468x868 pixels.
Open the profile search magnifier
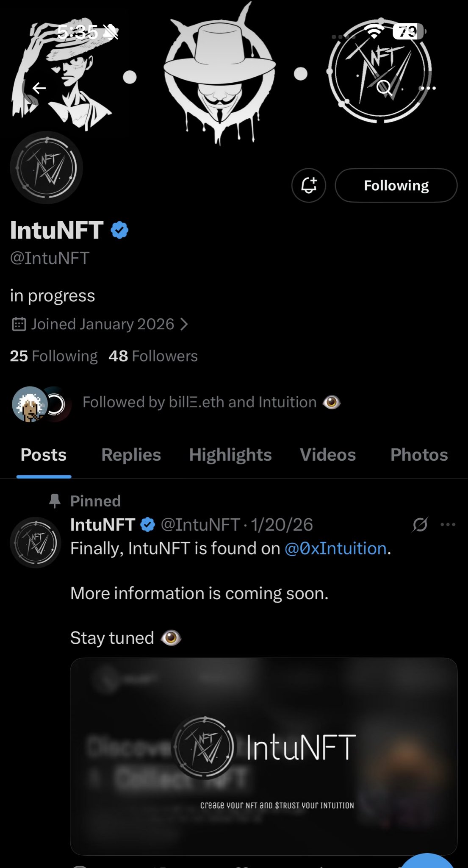point(384,88)
